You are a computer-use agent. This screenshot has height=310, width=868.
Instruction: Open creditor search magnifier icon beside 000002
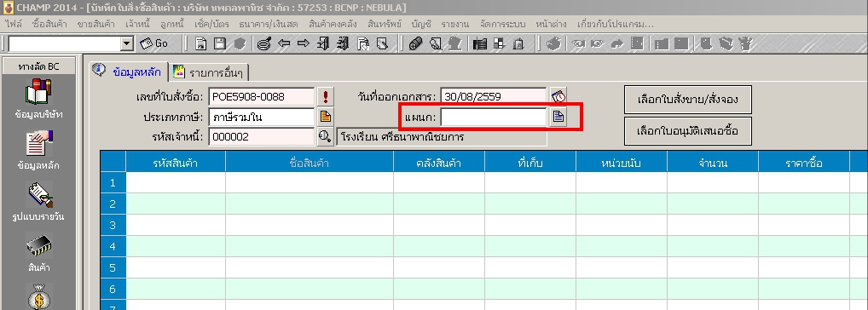tap(326, 136)
